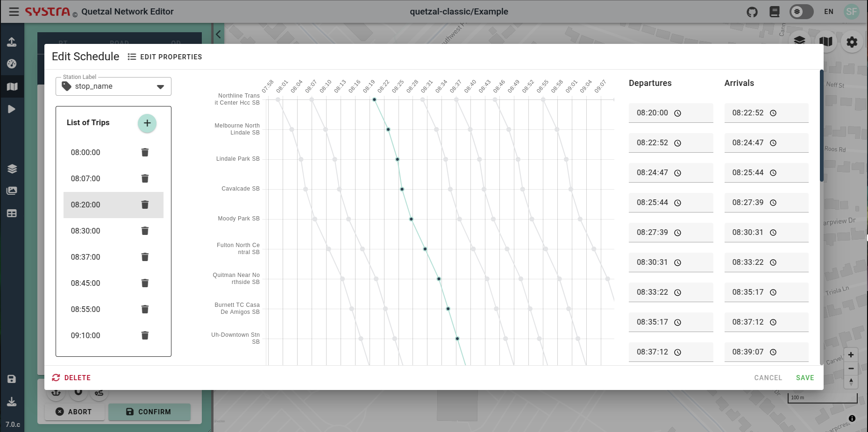Delete the 08:37:00 trip
Viewport: 868px width, 432px height.
click(145, 257)
